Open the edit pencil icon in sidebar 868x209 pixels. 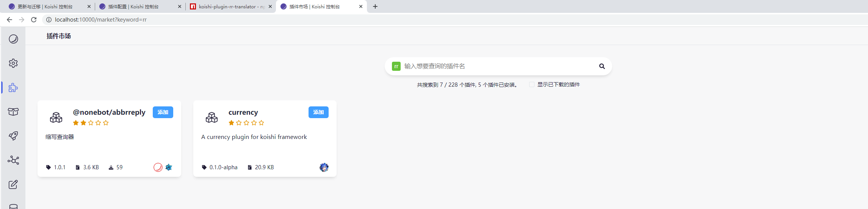(13, 184)
